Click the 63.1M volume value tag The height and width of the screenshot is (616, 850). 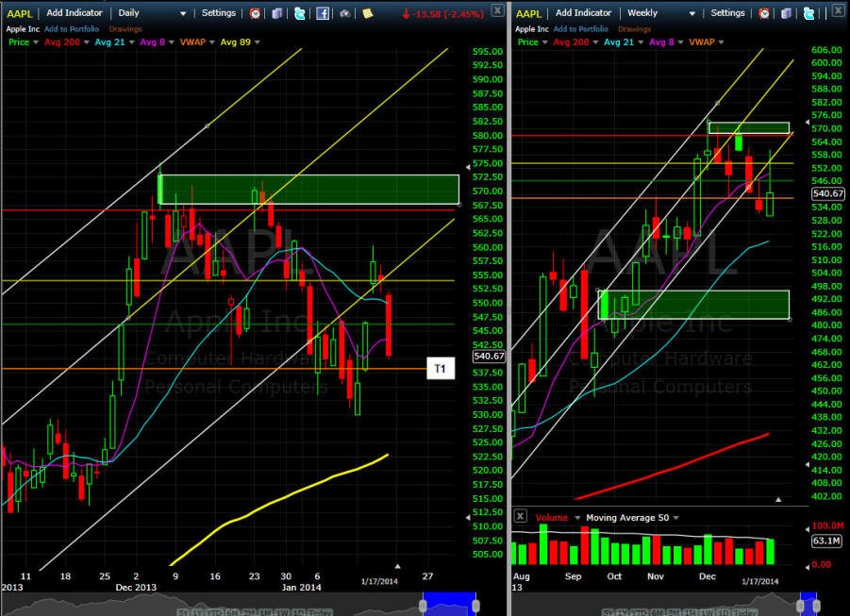[826, 541]
